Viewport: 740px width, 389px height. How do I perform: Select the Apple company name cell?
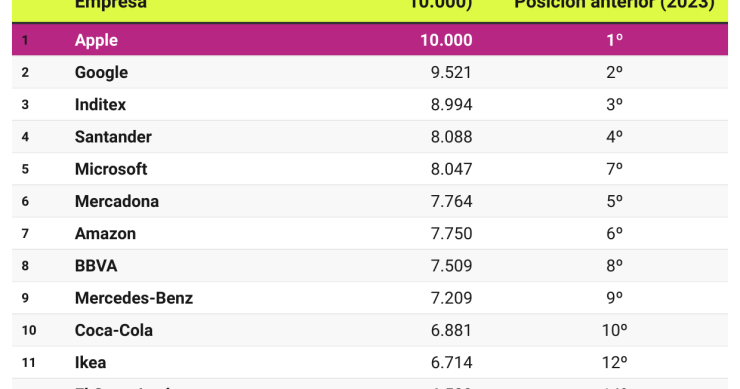(96, 41)
